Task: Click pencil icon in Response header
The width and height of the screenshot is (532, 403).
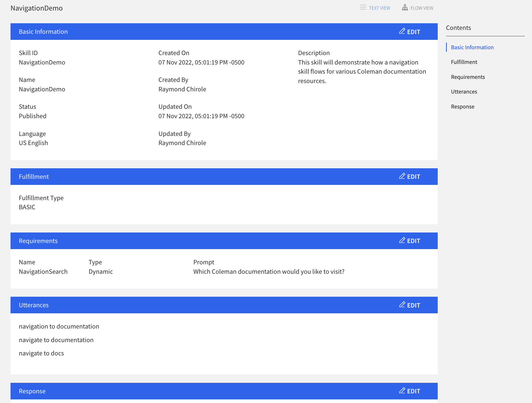Action: [402, 391]
